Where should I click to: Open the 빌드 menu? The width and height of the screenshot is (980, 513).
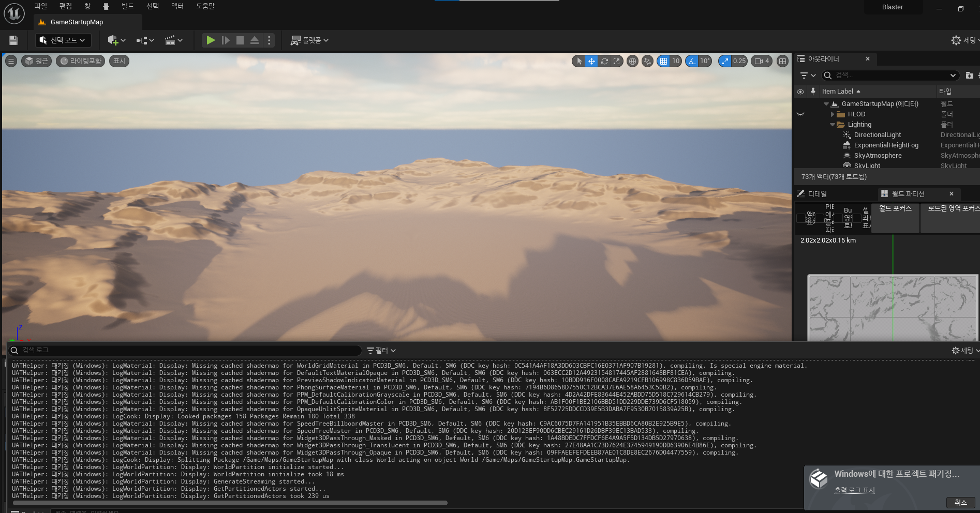click(128, 6)
